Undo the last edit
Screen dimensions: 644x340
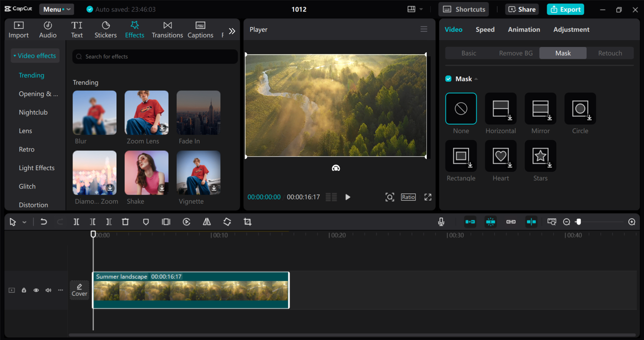click(44, 222)
